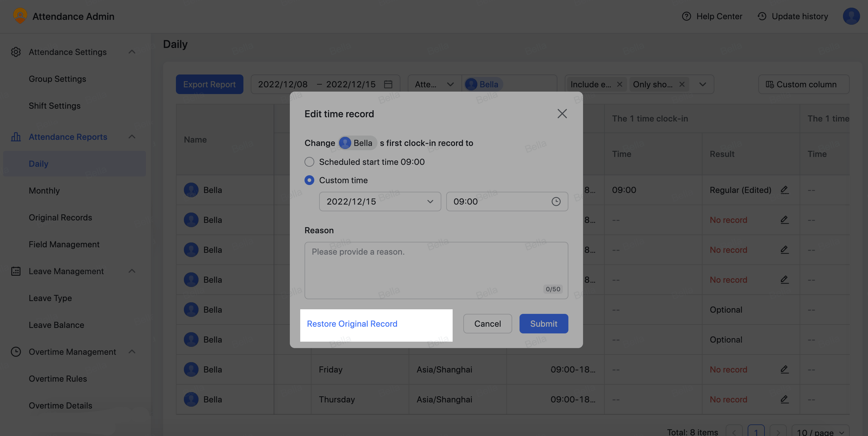Collapse the Attendance Settings section

132,52
